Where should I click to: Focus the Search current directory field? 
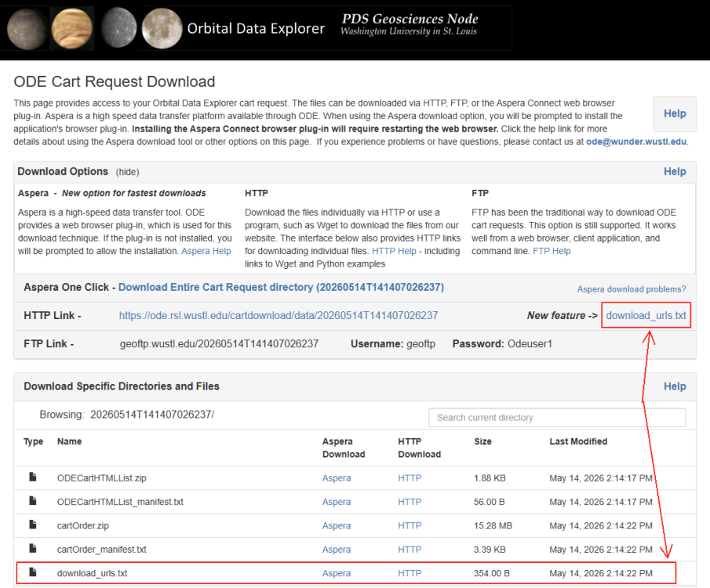[x=557, y=417]
